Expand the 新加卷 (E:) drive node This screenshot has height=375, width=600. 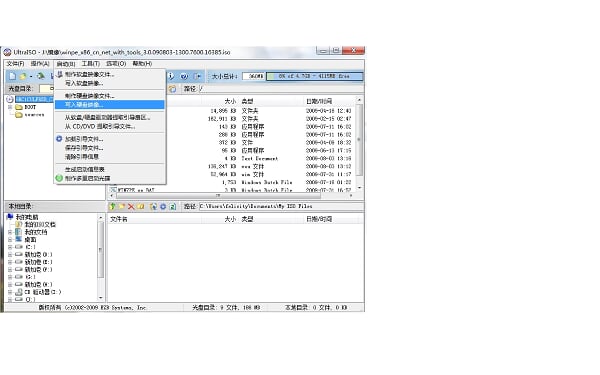coord(10,262)
